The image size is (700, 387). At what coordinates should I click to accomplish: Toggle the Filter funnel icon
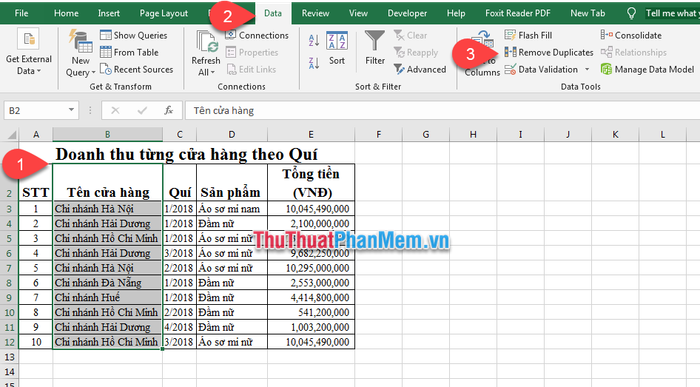[375, 48]
